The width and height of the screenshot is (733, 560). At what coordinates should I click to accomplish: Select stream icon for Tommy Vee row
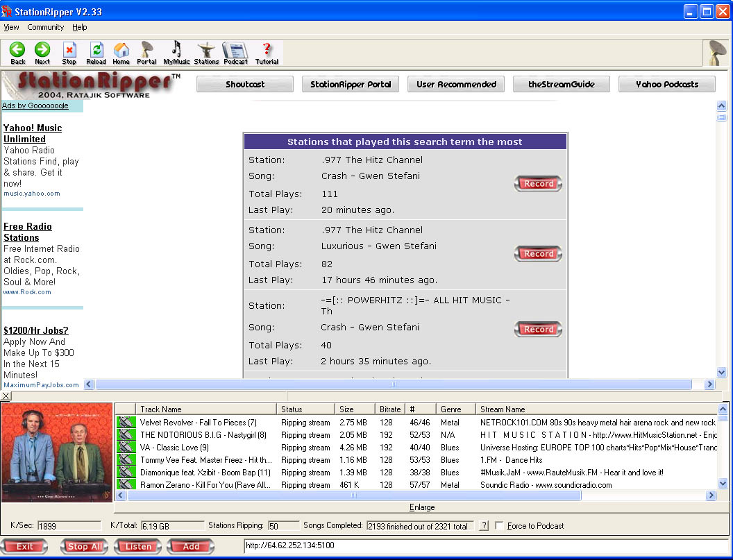(126, 460)
